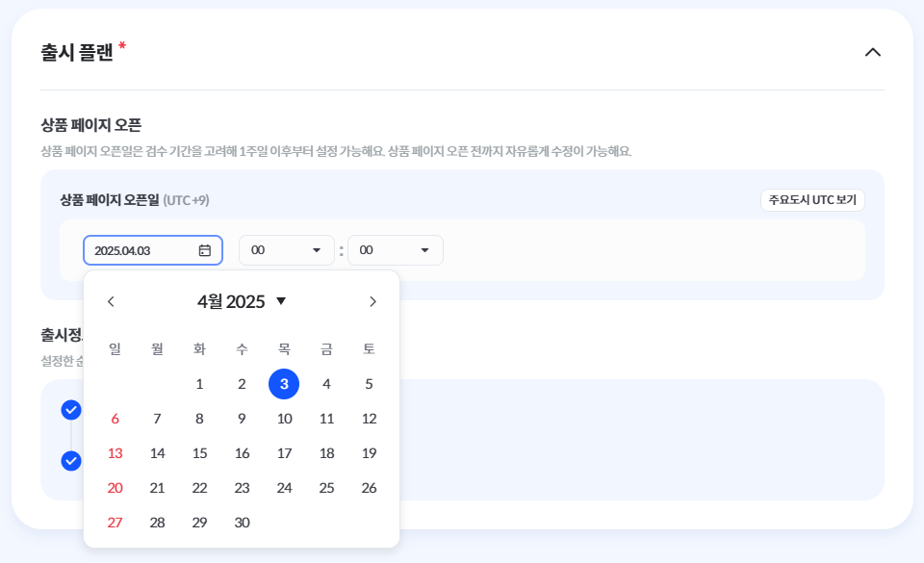Choose Sunday April 27 in red

point(115,523)
